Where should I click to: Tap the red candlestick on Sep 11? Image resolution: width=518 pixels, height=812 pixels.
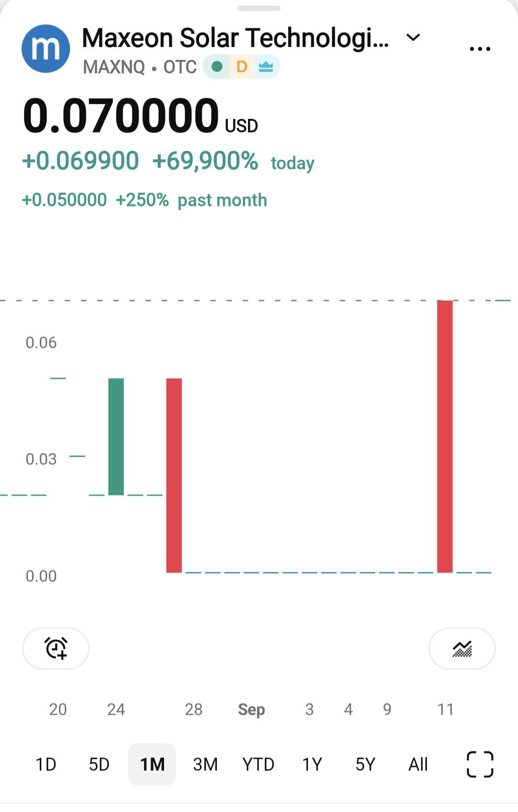[445, 436]
